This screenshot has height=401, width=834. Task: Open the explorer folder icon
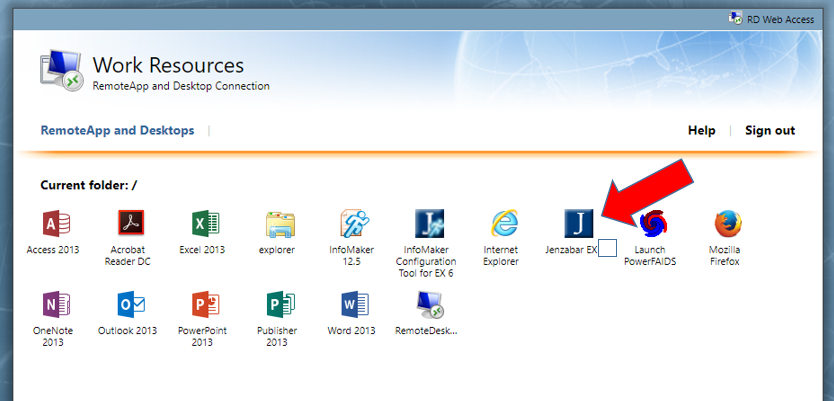279,223
